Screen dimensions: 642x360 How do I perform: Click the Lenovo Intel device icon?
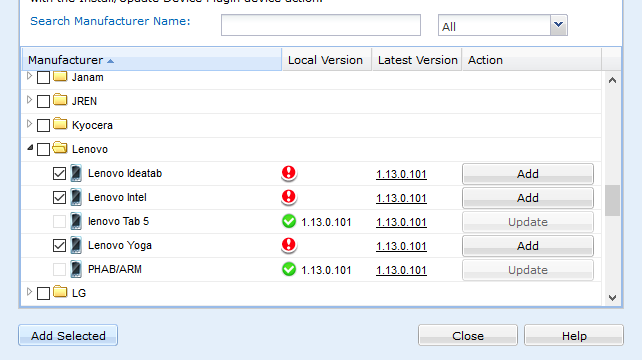click(x=76, y=197)
